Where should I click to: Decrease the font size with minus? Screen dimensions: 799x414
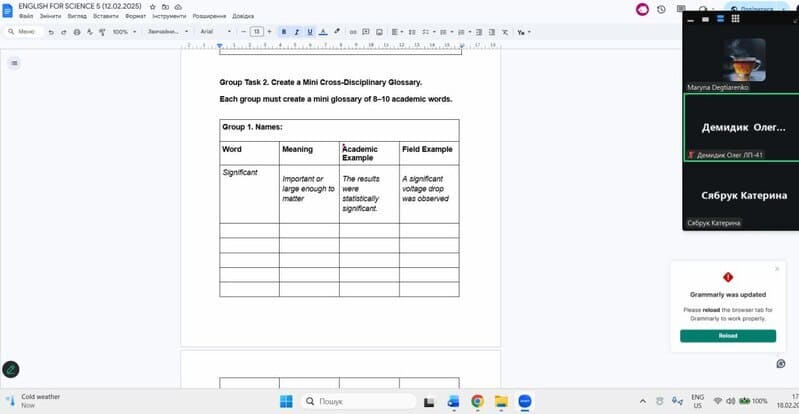tap(244, 32)
